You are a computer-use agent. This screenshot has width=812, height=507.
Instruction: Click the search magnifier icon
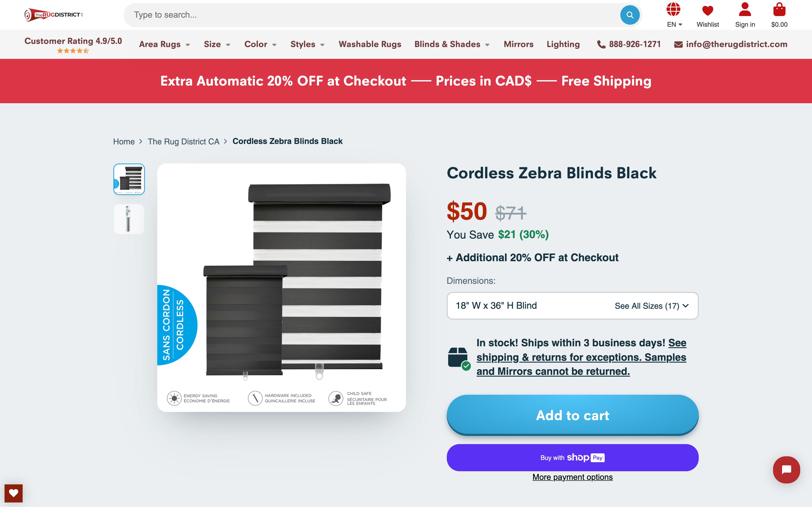coord(630,14)
